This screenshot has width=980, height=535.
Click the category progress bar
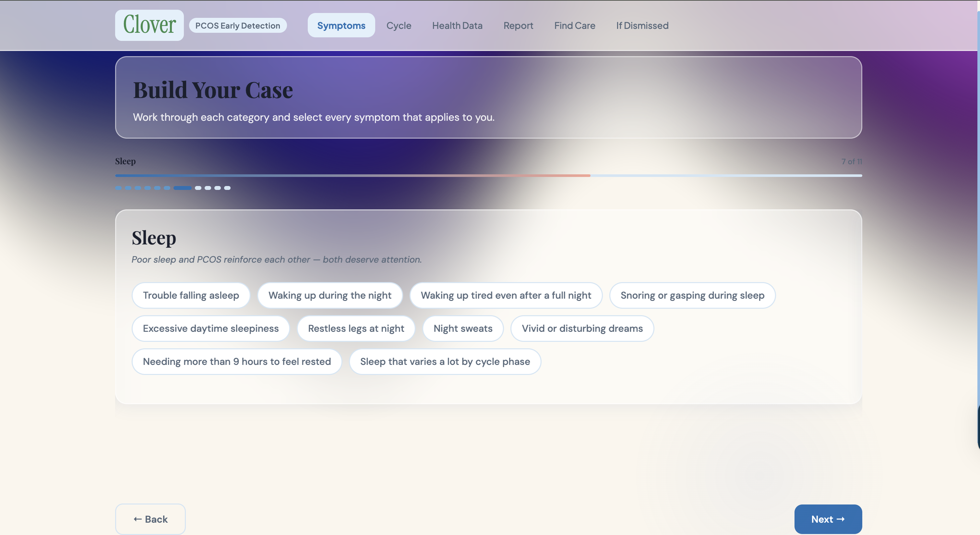(x=488, y=176)
